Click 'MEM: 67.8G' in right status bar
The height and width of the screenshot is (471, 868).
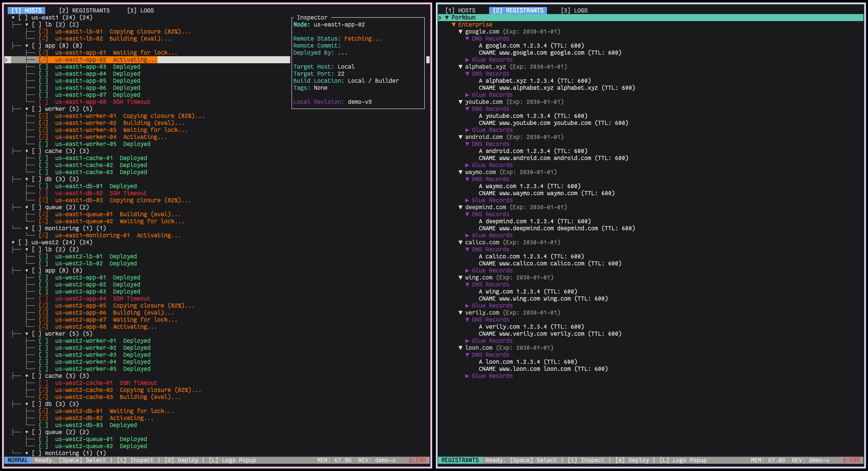[768, 460]
